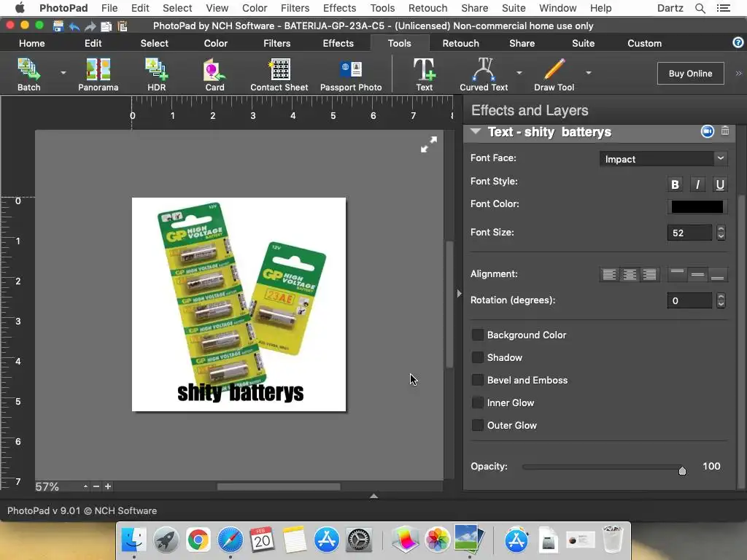Viewport: 747px width, 560px height.
Task: Open Finder from the Dock
Action: [134, 540]
